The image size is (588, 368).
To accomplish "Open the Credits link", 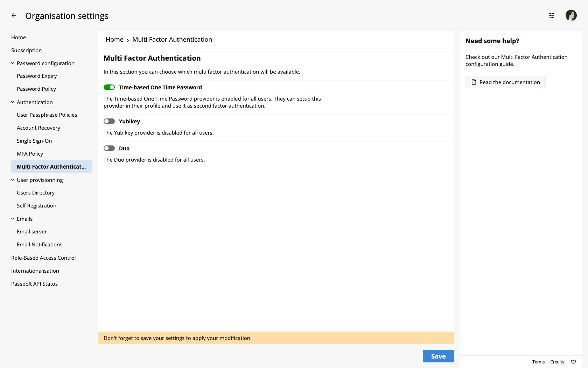I will [x=557, y=362].
